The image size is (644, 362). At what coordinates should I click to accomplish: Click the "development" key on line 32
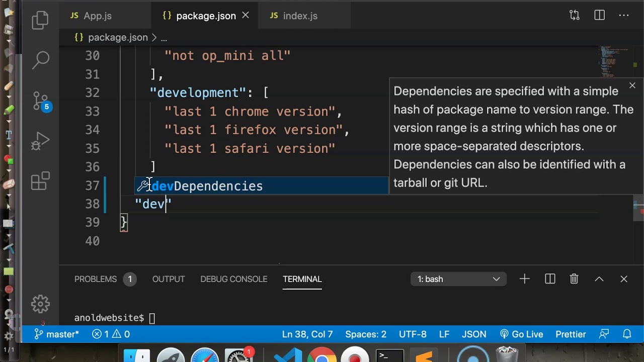coord(198,93)
